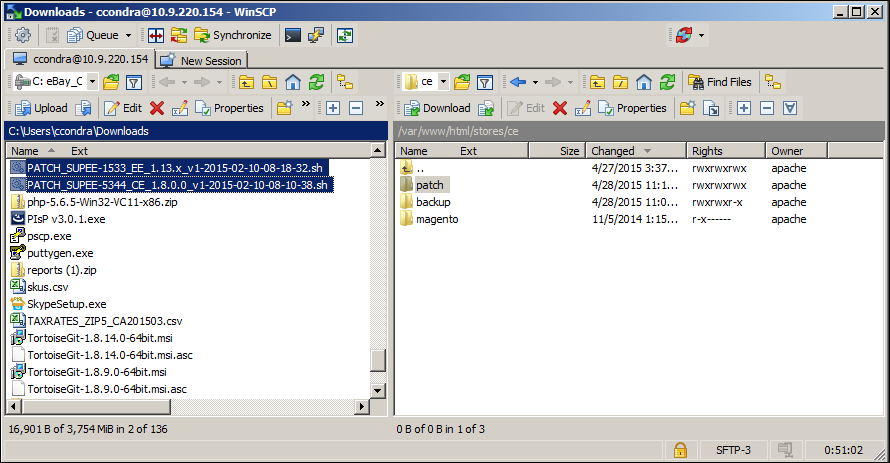Expand hidden local commands chevron after new folder
Viewport: 890px width, 463px height.
coord(305,104)
